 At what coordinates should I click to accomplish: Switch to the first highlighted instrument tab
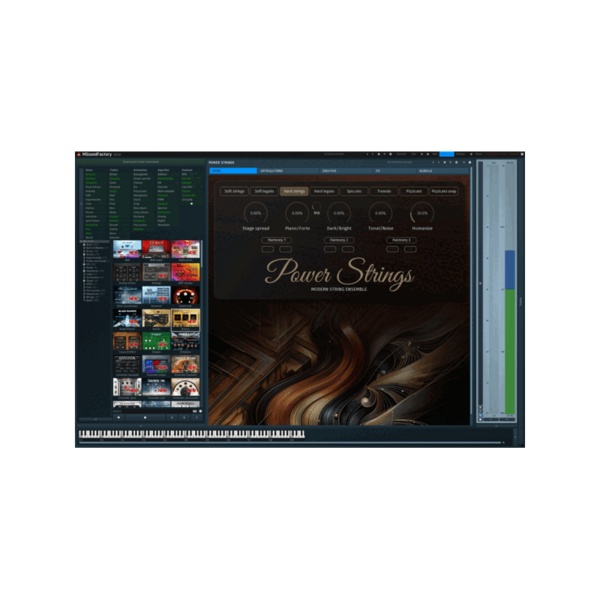click(233, 171)
